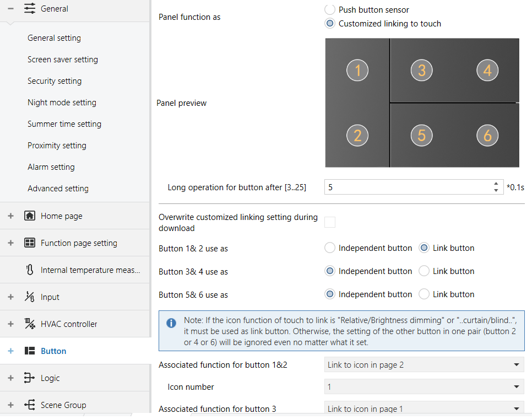The width and height of the screenshot is (532, 419).
Task: Click the Home page house icon
Action: click(30, 216)
